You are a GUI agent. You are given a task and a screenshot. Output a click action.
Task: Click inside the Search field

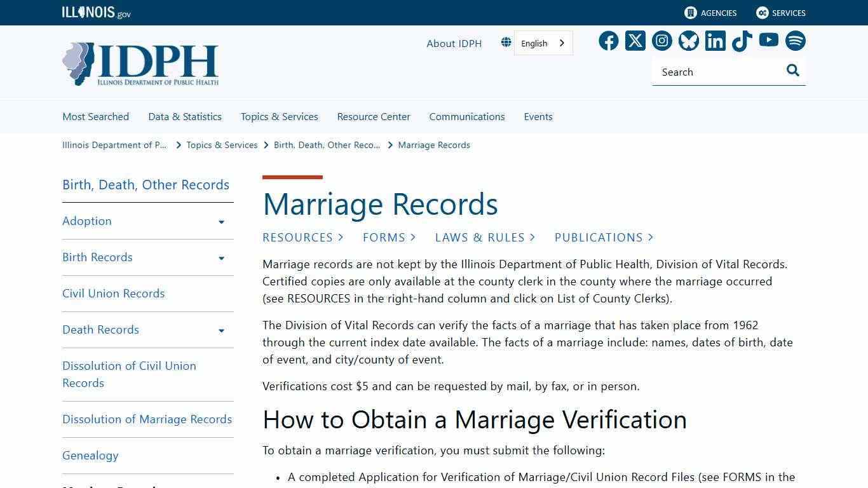pos(712,72)
